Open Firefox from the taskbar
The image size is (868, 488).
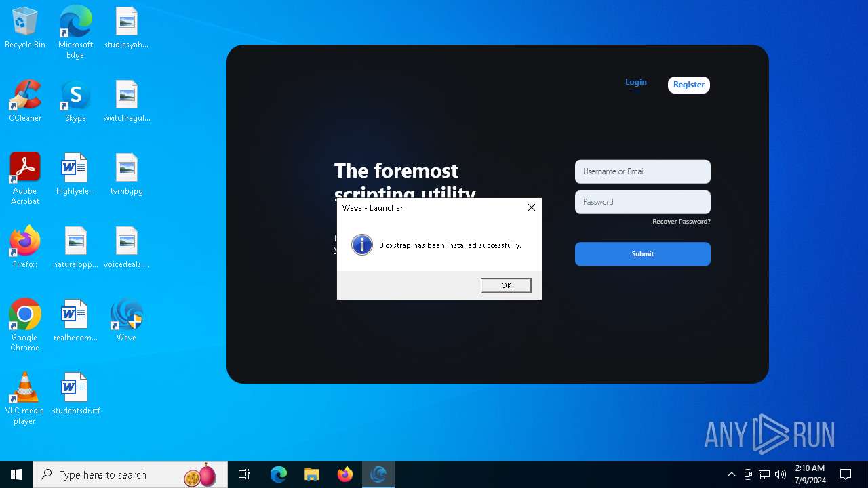click(345, 474)
